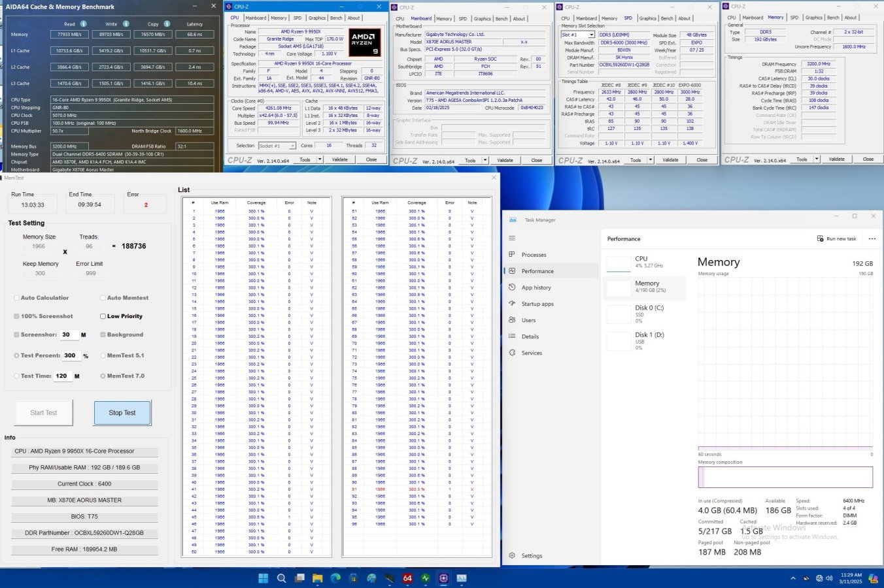Click Validate in the CPU-Z CPU window
This screenshot has width=884, height=588.
340,159
